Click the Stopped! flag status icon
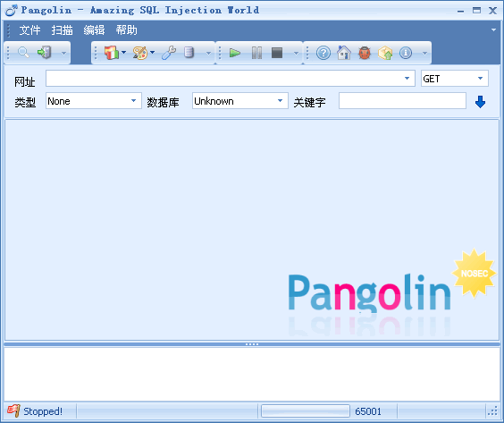The width and height of the screenshot is (504, 423). [13, 410]
